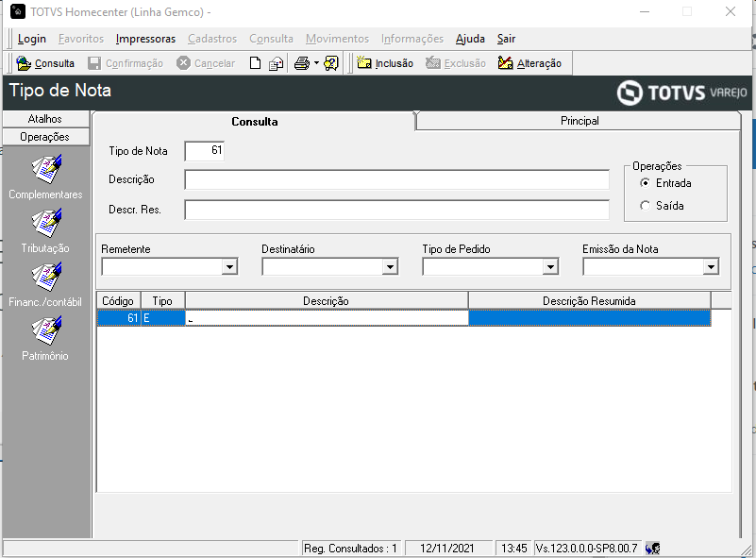Image resolution: width=756 pixels, height=558 pixels.
Task: Click the Tipo de Nota input field
Action: 205,151
